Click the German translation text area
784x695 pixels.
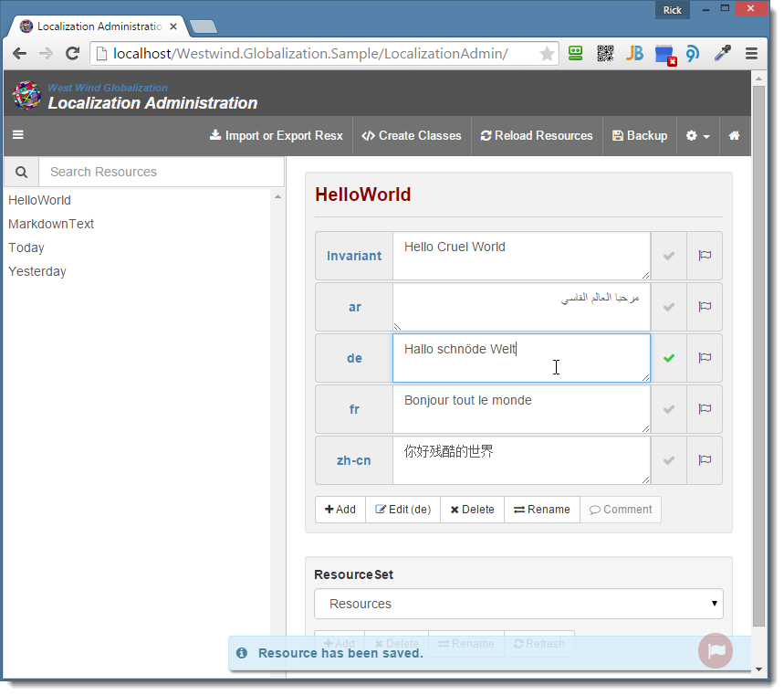click(x=521, y=358)
